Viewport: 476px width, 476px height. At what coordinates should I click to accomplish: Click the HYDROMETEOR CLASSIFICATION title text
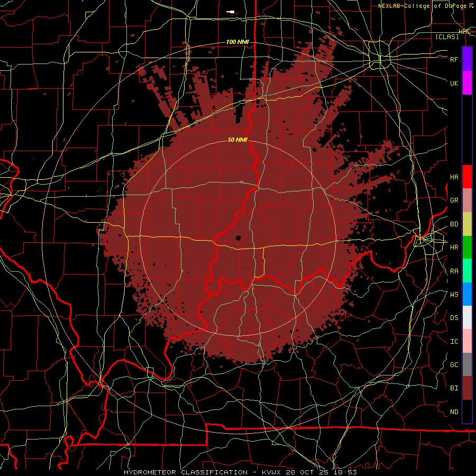click(186, 472)
